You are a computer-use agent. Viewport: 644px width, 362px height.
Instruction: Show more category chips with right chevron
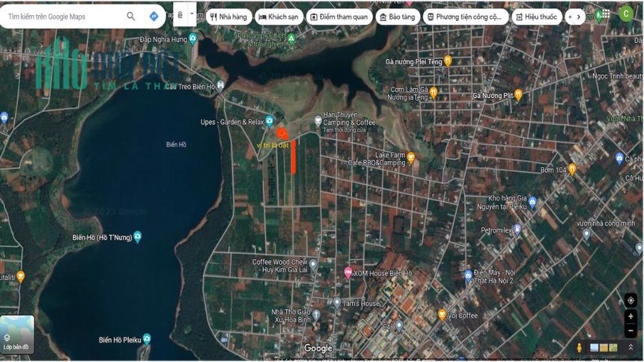point(578,16)
